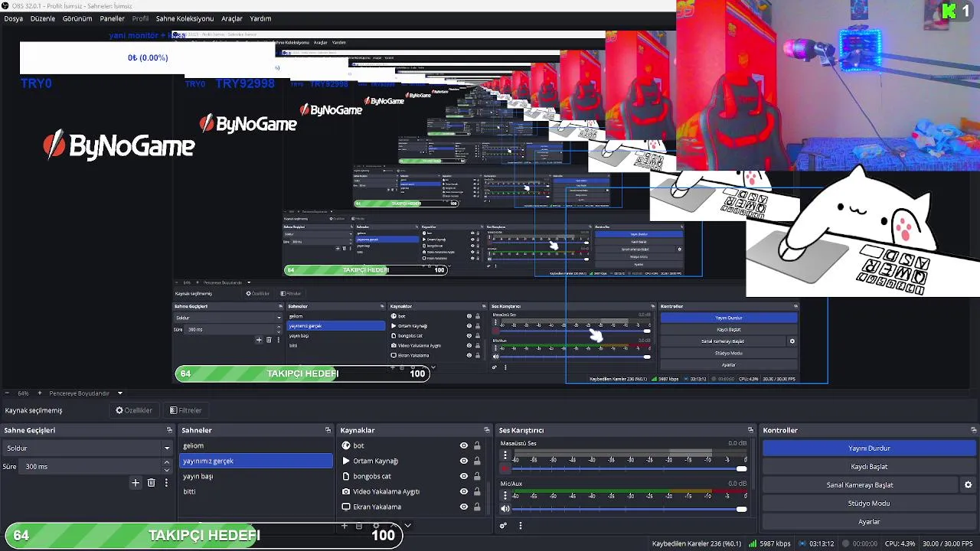Move the selected source down
Screen dimensions: 980x551
pyautogui.click(x=407, y=526)
